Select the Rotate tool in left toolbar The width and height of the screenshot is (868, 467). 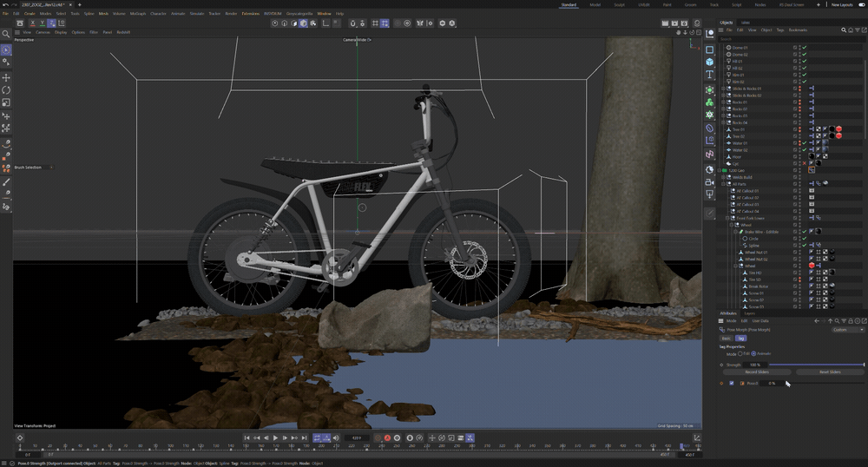(6, 89)
